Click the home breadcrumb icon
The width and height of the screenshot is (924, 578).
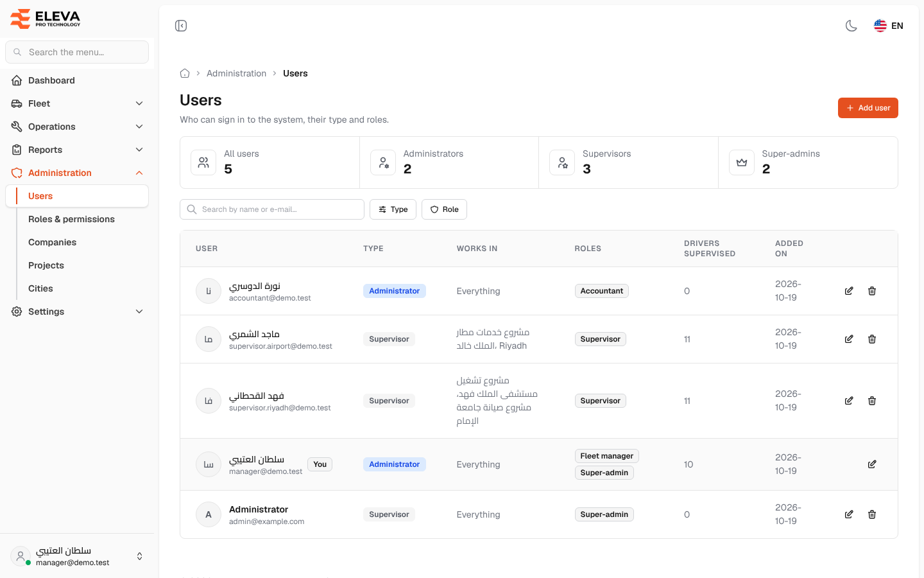pyautogui.click(x=185, y=73)
